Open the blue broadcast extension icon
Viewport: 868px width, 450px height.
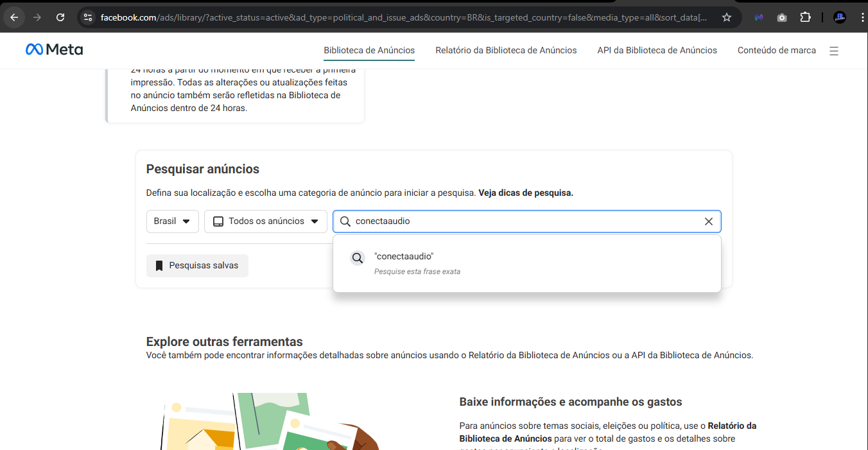pyautogui.click(x=759, y=17)
